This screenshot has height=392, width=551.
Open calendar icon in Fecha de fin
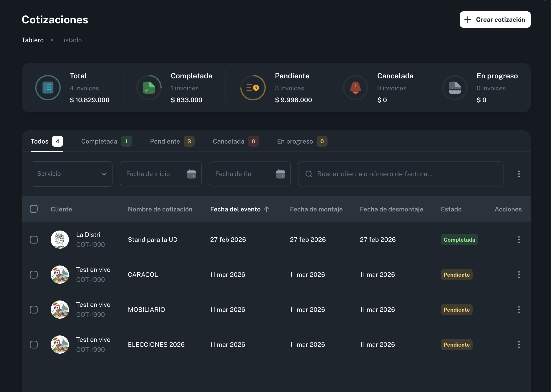point(281,174)
